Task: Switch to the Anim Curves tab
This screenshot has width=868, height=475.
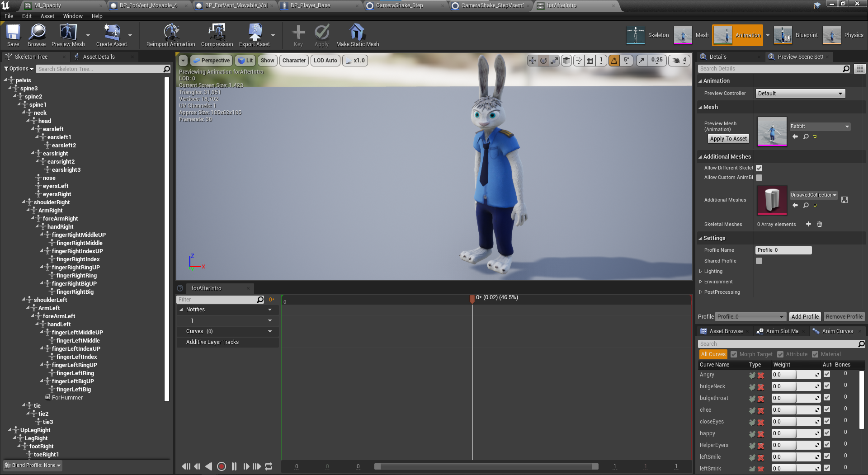Action: (x=837, y=331)
